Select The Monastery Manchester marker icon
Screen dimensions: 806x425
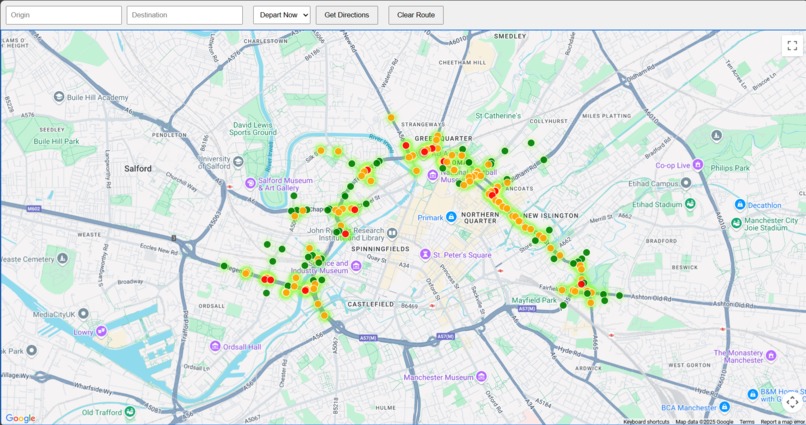[771, 356]
